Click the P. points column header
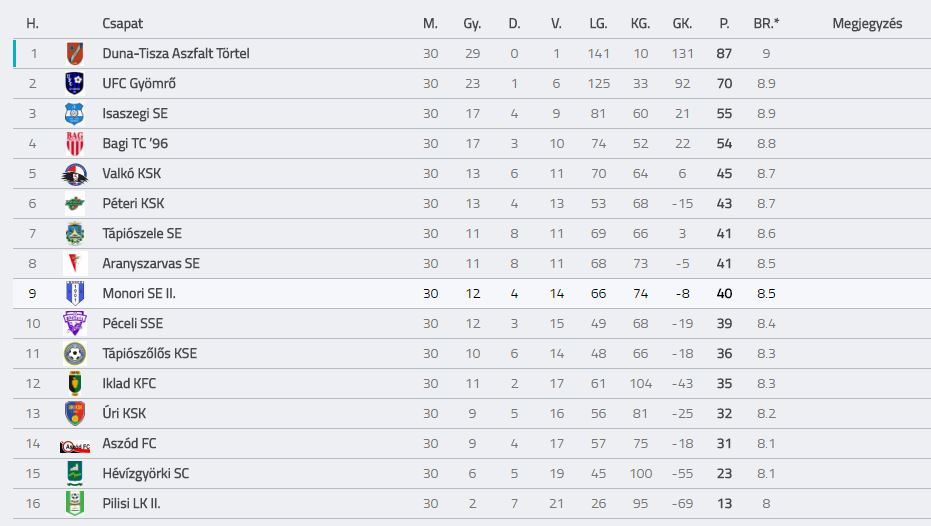931x526 pixels. (x=724, y=24)
